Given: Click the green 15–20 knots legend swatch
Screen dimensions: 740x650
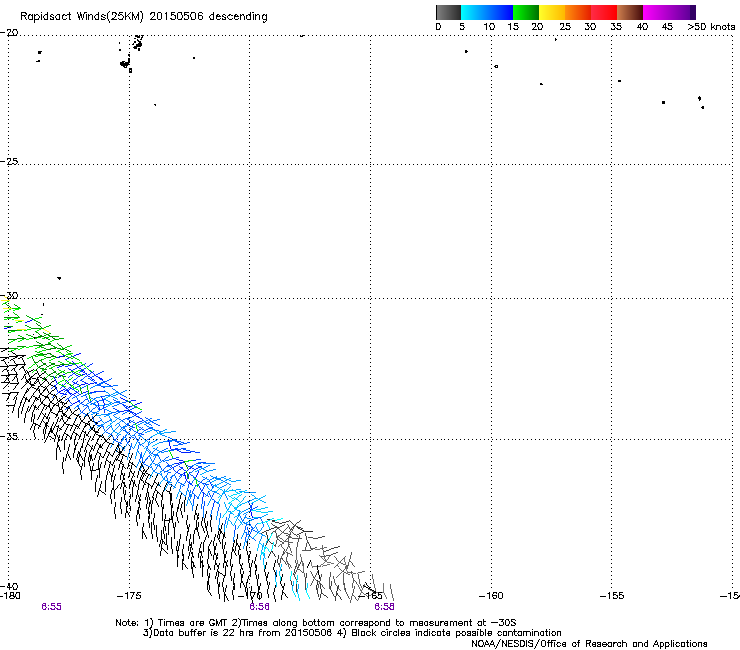Looking at the screenshot, I should pyautogui.click(x=526, y=12).
